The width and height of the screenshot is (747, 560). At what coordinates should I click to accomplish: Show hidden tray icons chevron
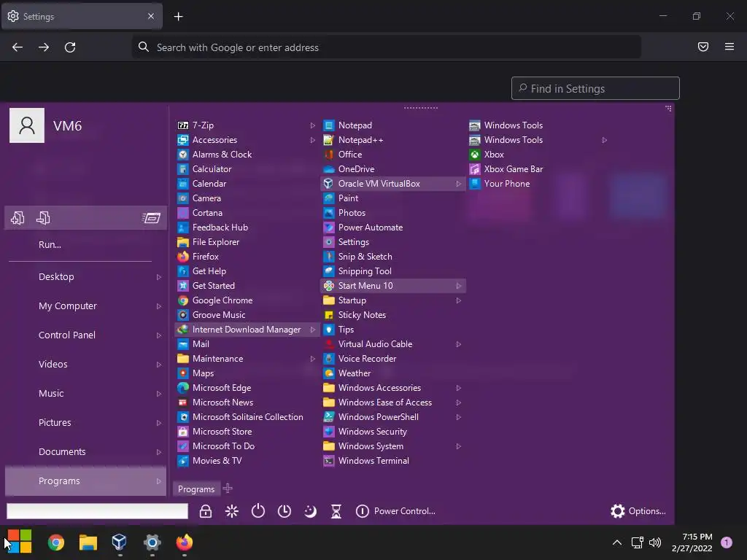pos(616,542)
